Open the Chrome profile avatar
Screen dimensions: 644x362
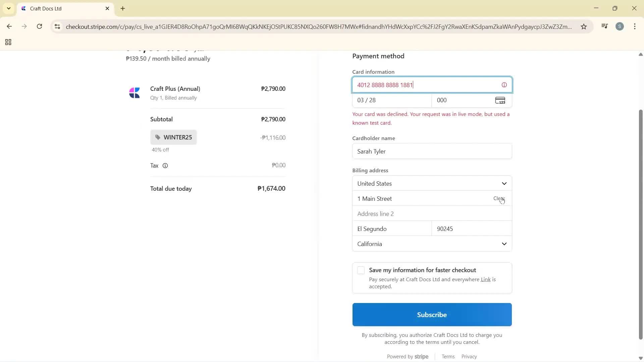(x=620, y=26)
